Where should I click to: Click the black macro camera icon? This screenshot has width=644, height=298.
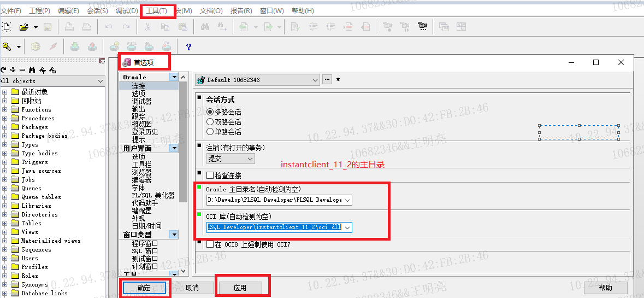pyautogui.click(x=422, y=27)
